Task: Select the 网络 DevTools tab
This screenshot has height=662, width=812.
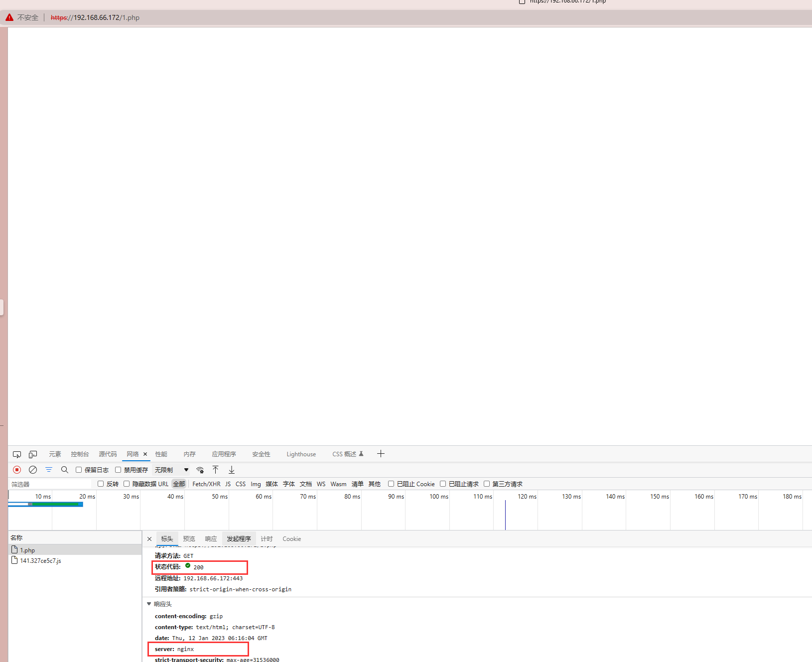Action: (133, 454)
